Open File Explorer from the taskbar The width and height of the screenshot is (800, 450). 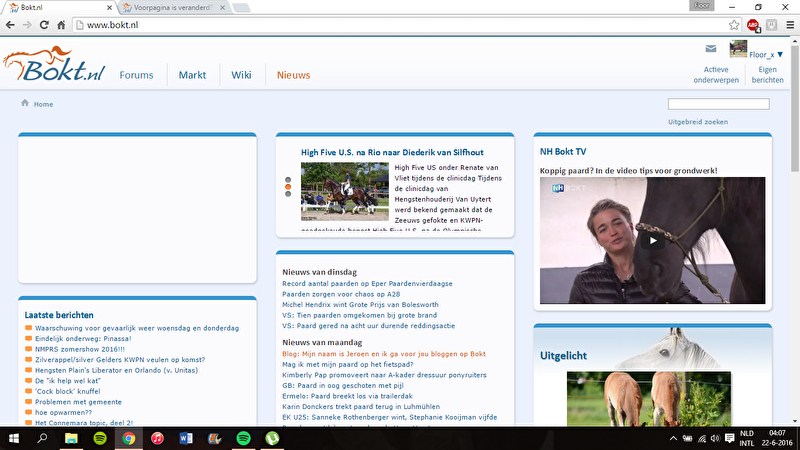[x=71, y=438]
